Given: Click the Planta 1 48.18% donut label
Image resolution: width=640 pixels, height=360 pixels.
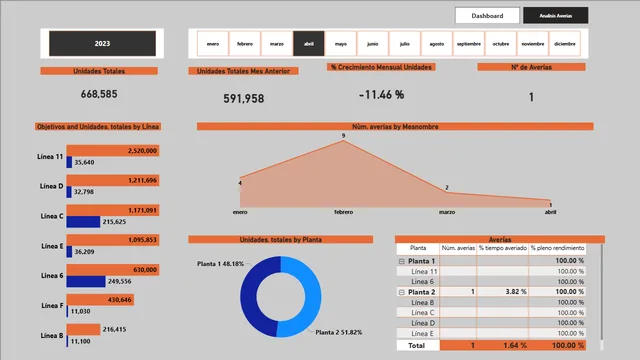Looking at the screenshot, I should (220, 264).
